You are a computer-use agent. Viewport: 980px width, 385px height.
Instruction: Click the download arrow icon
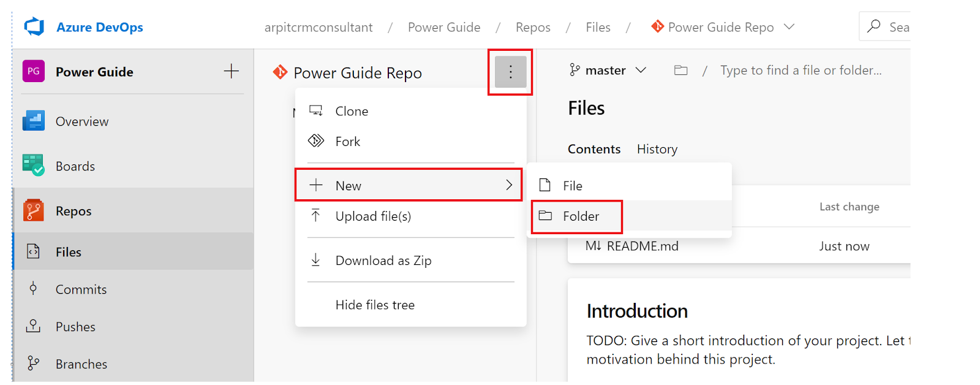315,259
